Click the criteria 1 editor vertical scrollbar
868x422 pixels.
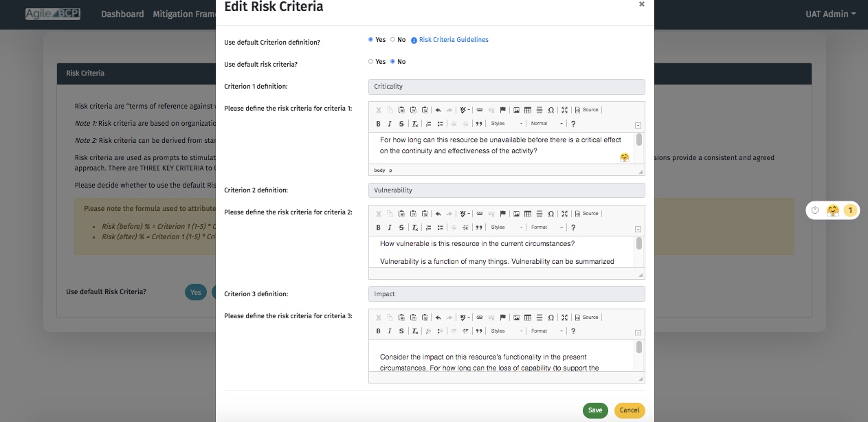click(x=639, y=140)
